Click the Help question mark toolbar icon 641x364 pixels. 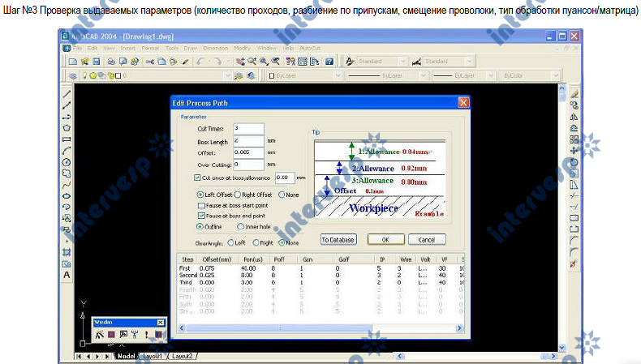[329, 62]
